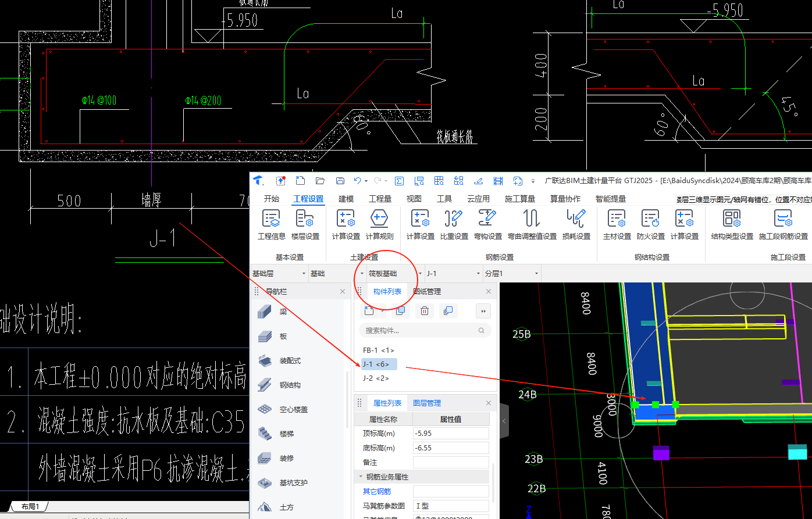The width and height of the screenshot is (812, 519).
Task: Click the 底标高 value field -6.55
Action: click(x=451, y=448)
